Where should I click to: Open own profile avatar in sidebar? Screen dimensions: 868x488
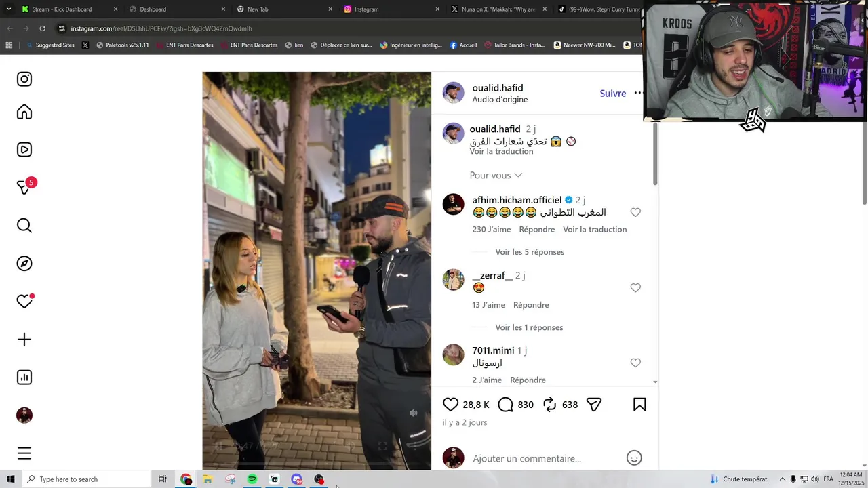pyautogui.click(x=24, y=415)
